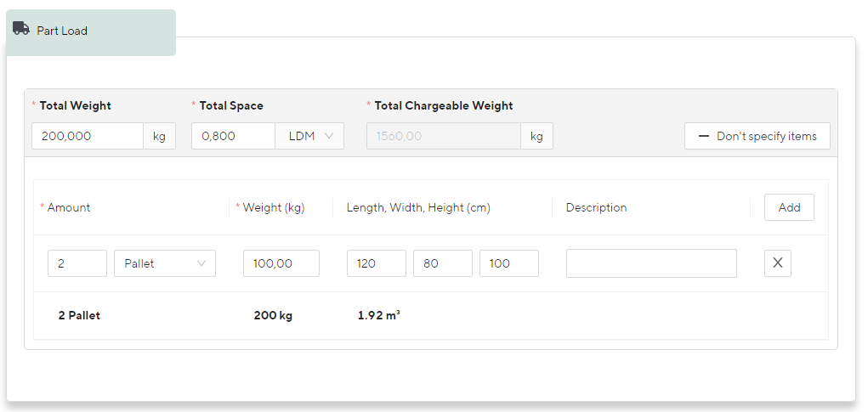Viewport: 868px width, 412px height.
Task: Click the empty Description input box
Action: (x=651, y=263)
